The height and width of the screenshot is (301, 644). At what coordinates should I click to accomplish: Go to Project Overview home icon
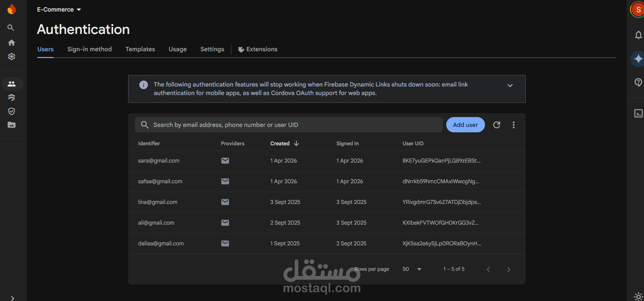12,42
